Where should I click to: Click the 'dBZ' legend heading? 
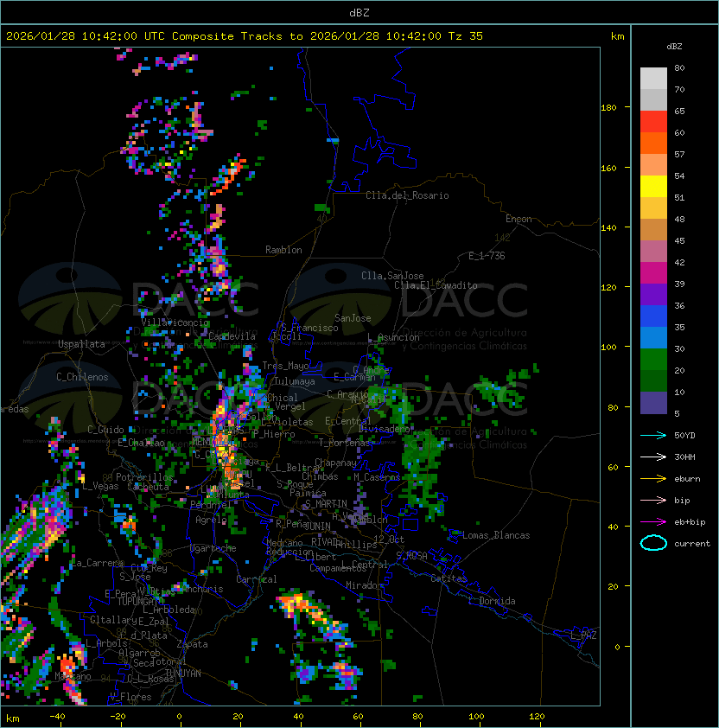point(674,47)
